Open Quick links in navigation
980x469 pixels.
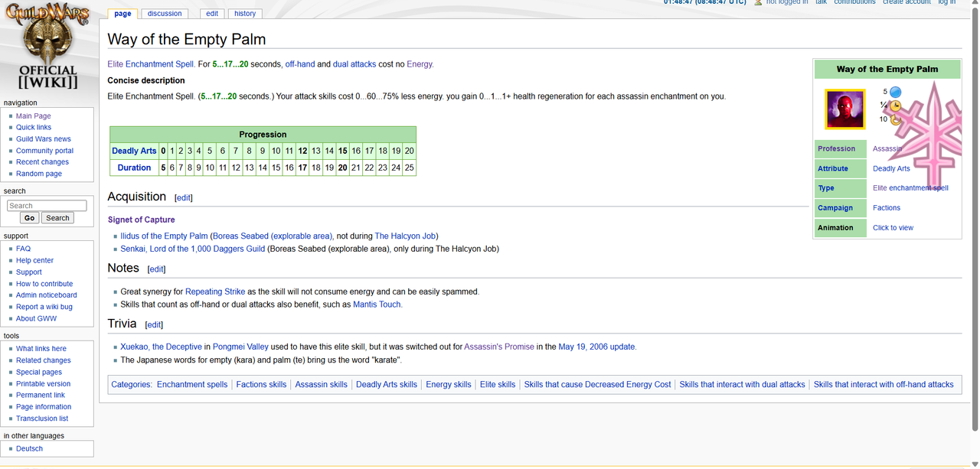(34, 128)
